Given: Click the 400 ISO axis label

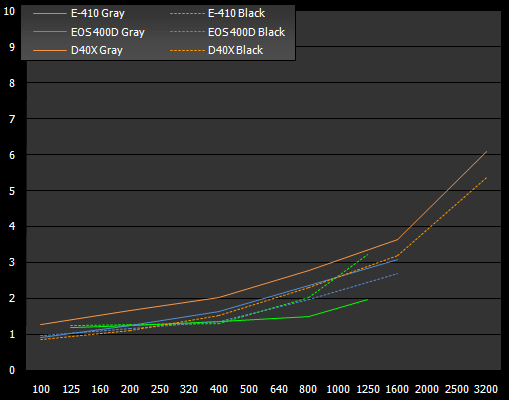Looking at the screenshot, I should 219,389.
